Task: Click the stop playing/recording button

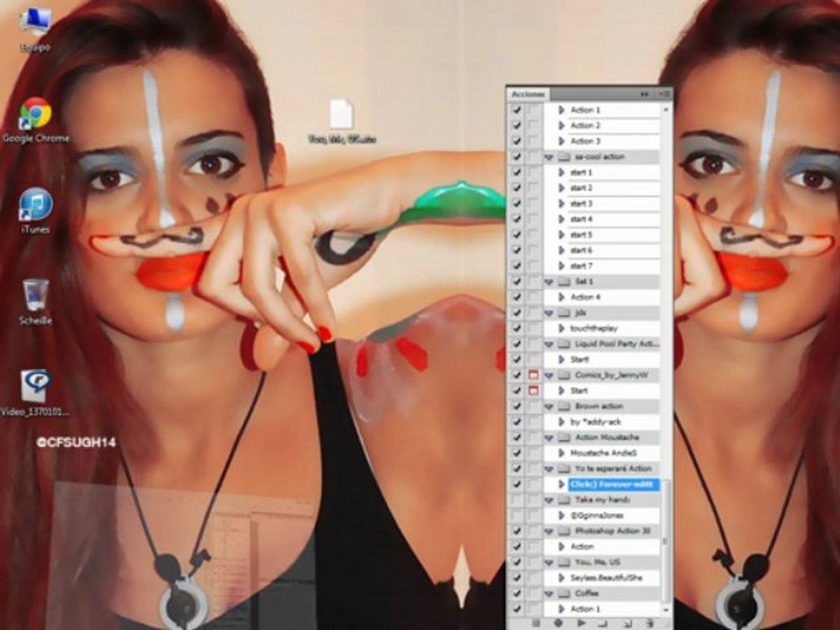Action: pyautogui.click(x=536, y=624)
